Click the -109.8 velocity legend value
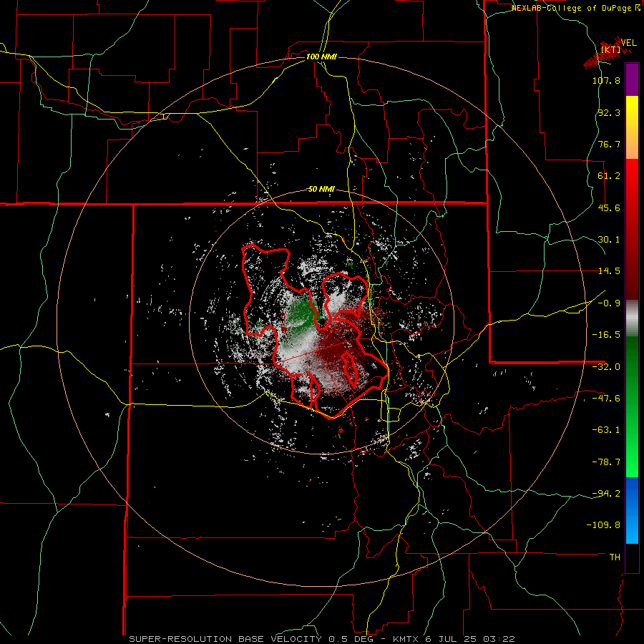 pos(604,525)
